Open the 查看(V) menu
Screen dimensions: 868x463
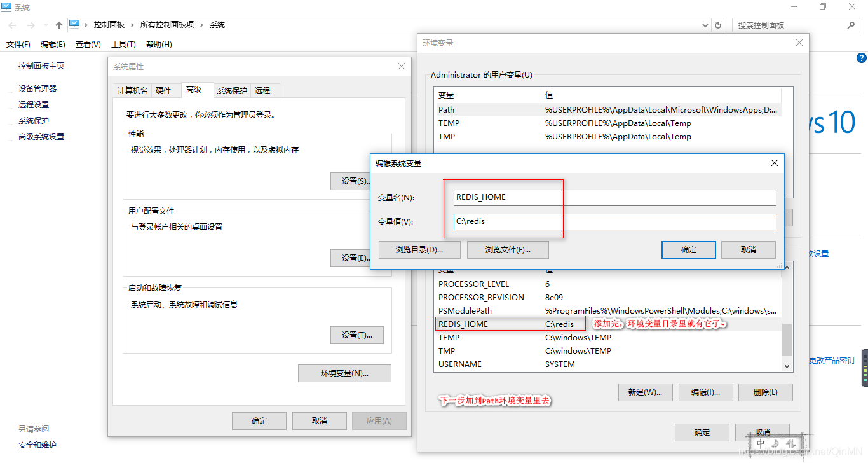(88, 45)
